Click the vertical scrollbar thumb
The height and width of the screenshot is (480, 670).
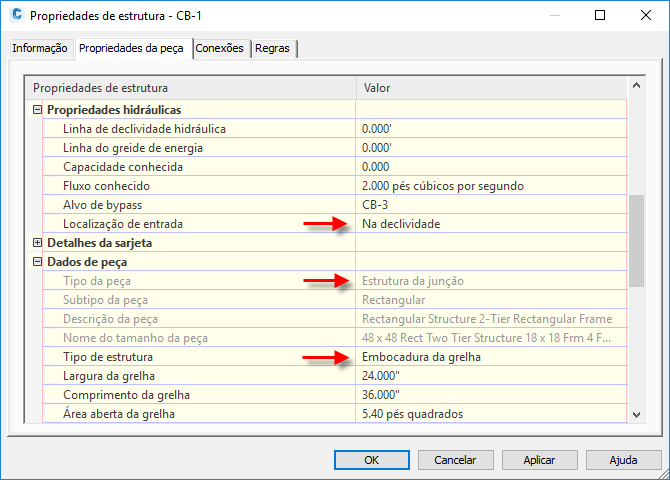click(x=636, y=241)
